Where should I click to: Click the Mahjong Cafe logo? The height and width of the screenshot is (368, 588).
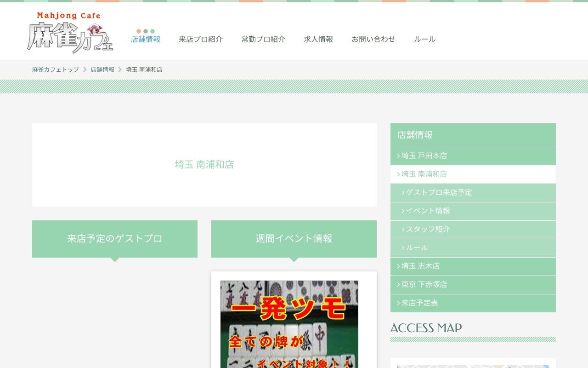70,32
